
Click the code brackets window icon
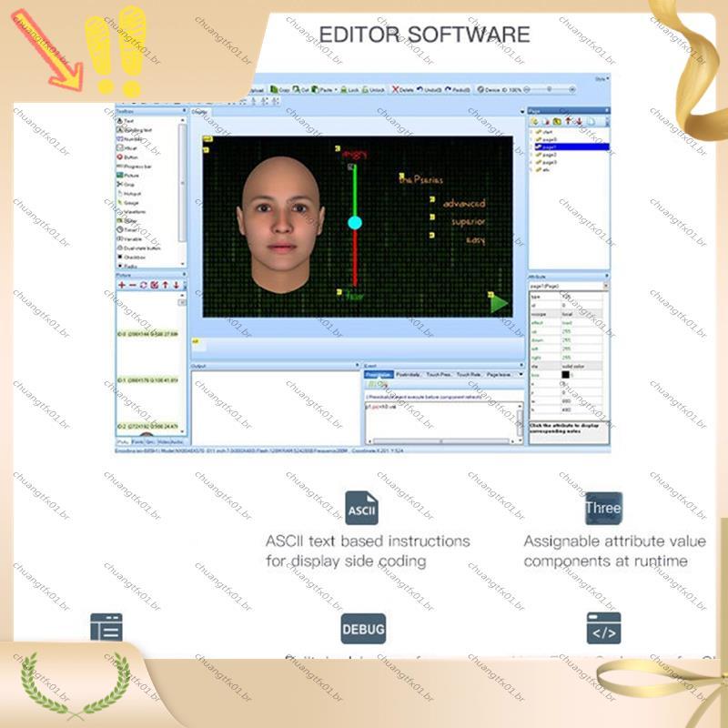(x=603, y=628)
